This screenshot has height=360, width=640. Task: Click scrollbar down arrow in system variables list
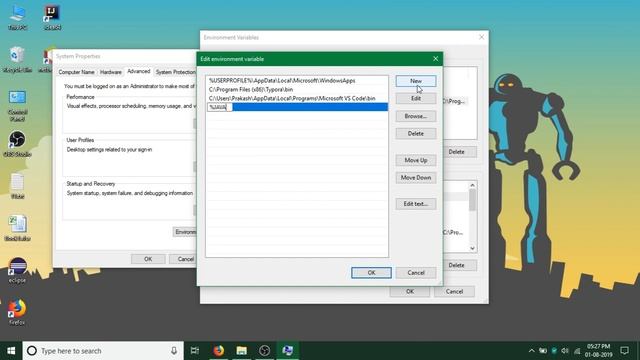point(472,248)
